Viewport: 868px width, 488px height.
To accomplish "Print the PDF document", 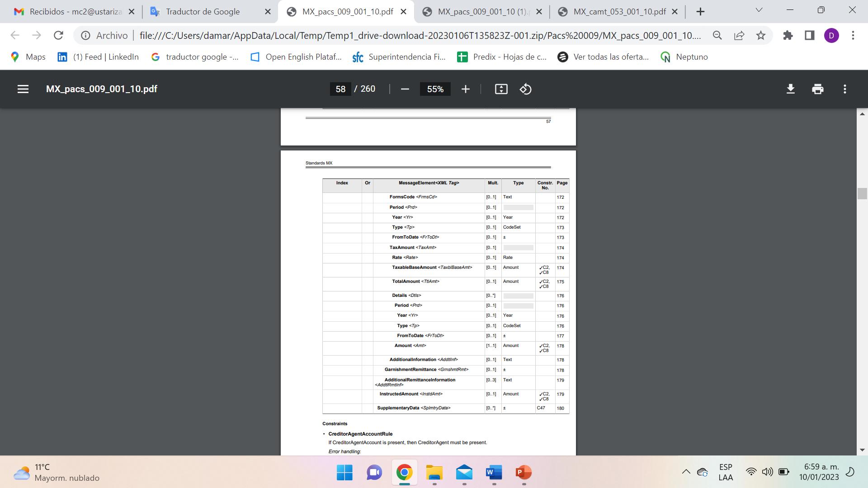I will (817, 89).
